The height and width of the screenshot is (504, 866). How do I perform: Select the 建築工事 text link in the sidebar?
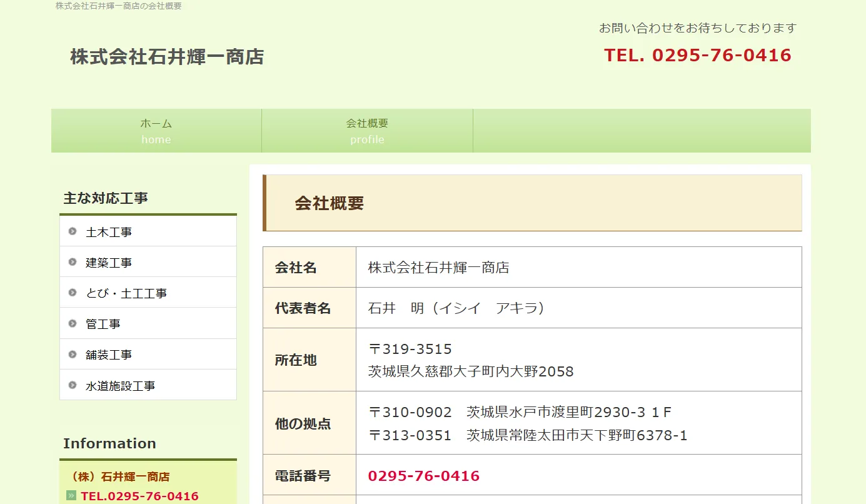point(109,263)
